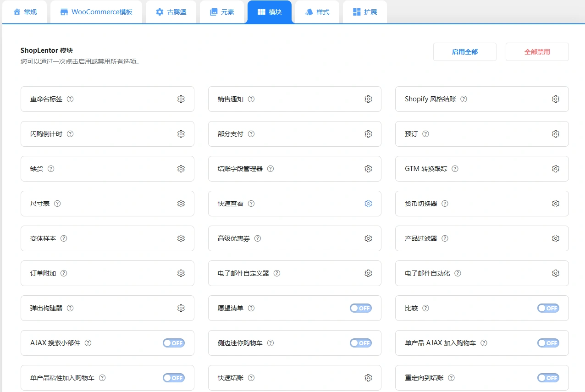585x392 pixels.
Task: Click the 启用全部 button
Action: [464, 52]
